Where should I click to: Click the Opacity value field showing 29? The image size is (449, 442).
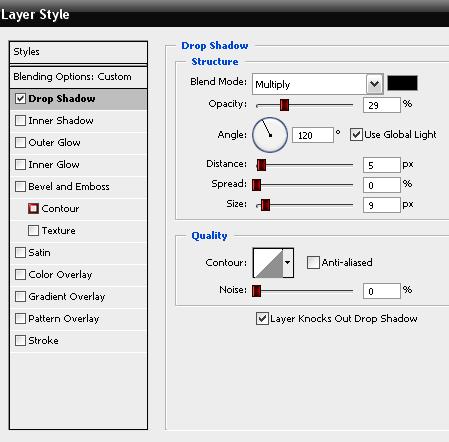point(382,105)
